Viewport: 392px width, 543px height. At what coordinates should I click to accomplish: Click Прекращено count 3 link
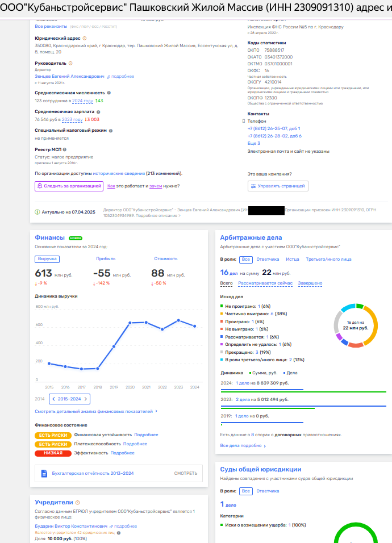click(x=257, y=353)
